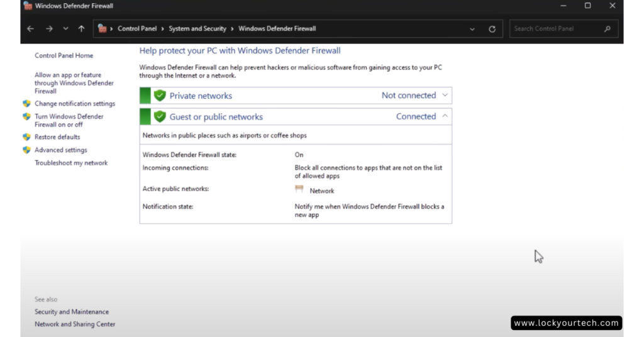Screen dimensions: 644x337
Task: Expand the Private networks section chevron
Action: (445, 95)
